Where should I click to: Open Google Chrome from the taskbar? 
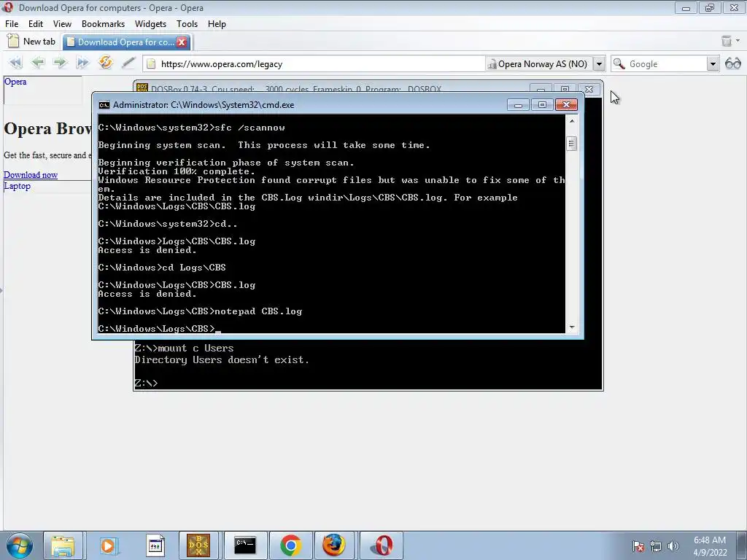point(290,545)
